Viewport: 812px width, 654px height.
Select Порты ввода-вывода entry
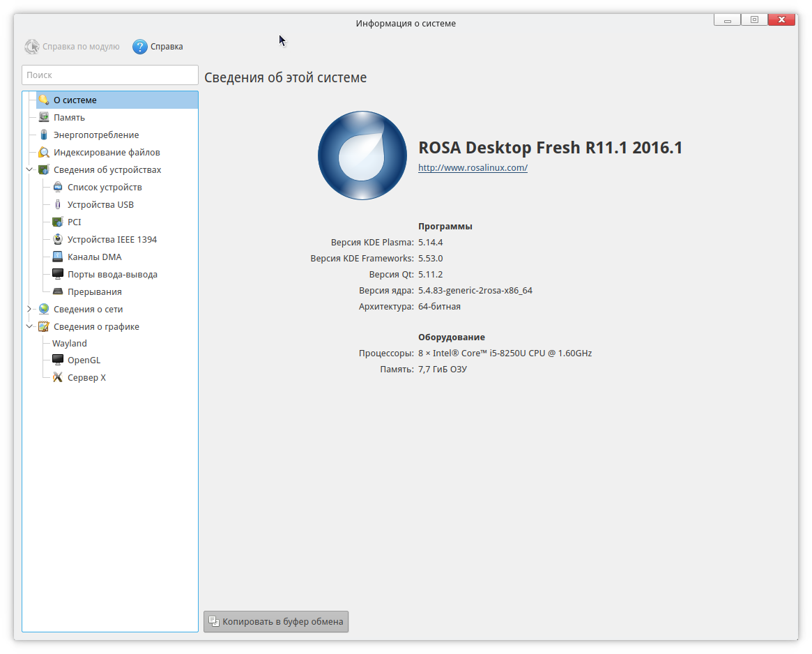point(112,275)
